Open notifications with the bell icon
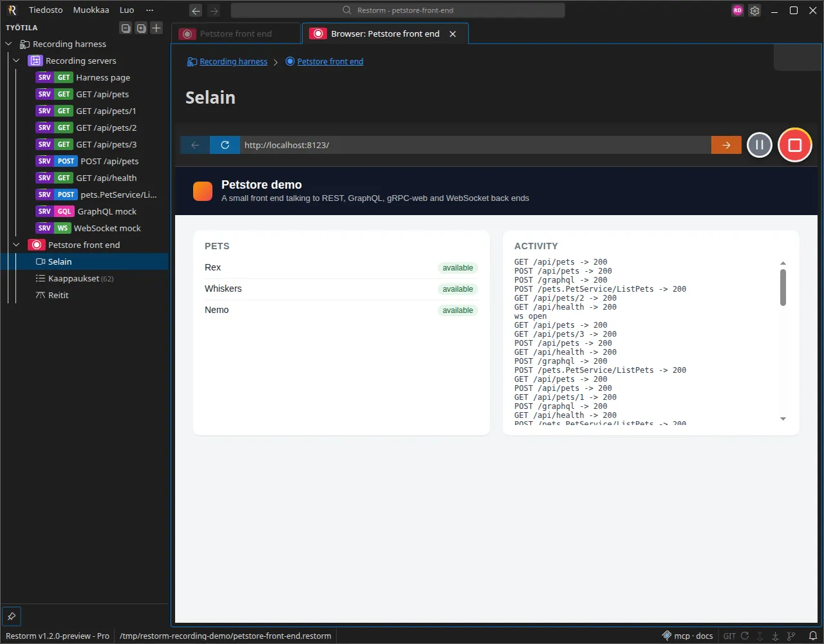824x644 pixels. [813, 636]
